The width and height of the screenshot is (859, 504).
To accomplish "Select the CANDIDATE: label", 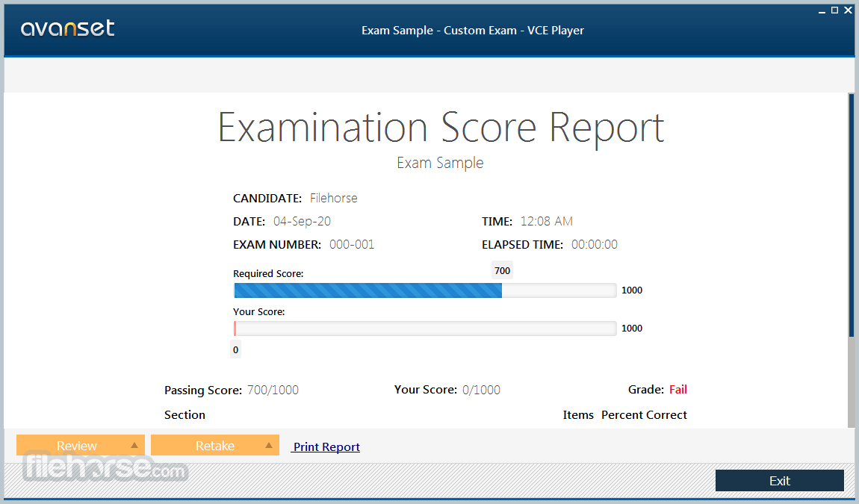I will (x=267, y=199).
